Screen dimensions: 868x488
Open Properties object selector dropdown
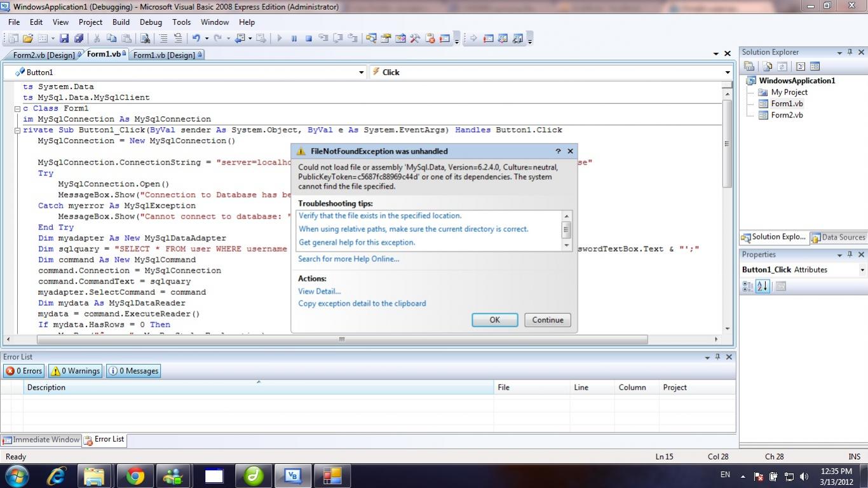[x=862, y=270]
